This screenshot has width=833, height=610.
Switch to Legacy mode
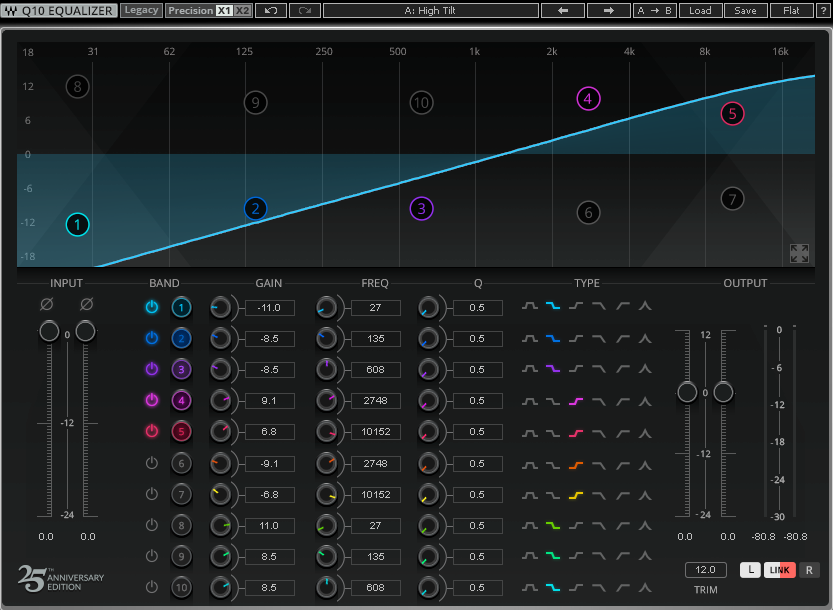[141, 10]
